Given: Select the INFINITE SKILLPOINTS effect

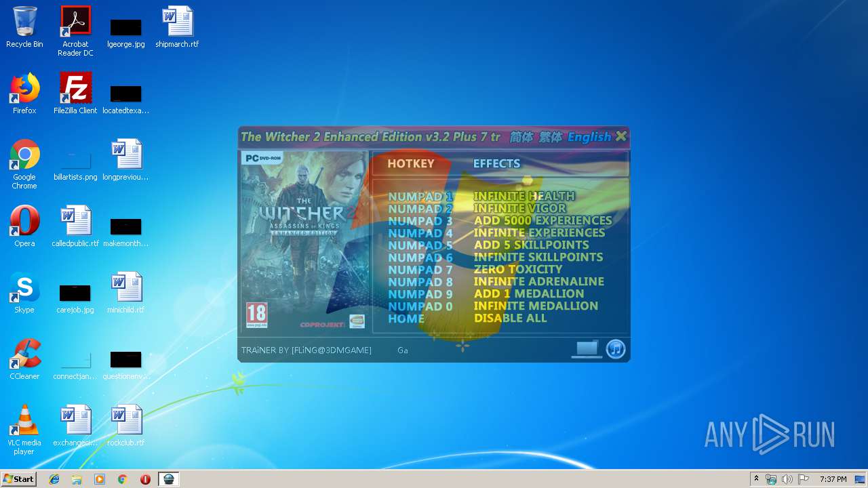Looking at the screenshot, I should [x=538, y=257].
